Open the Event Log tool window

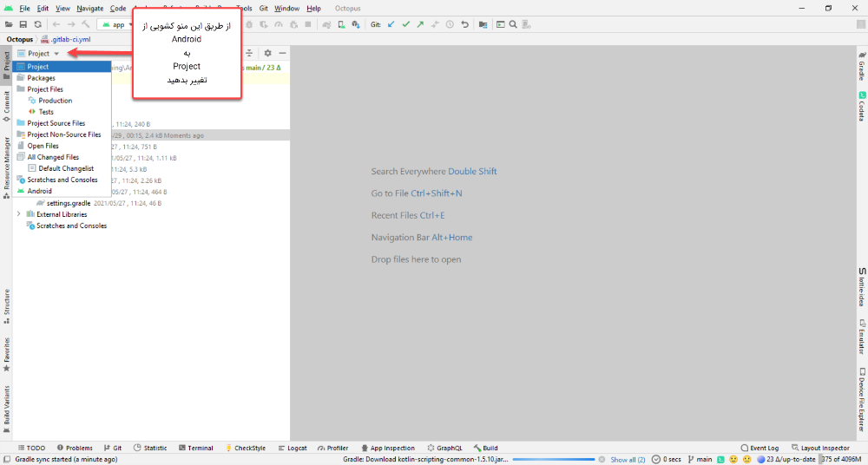[759, 448]
